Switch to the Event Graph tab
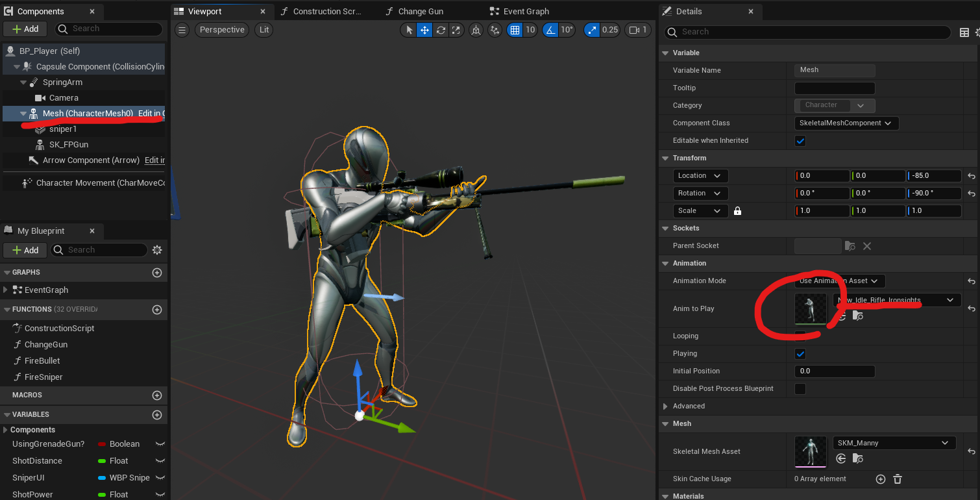Viewport: 980px width, 500px height. coord(526,11)
